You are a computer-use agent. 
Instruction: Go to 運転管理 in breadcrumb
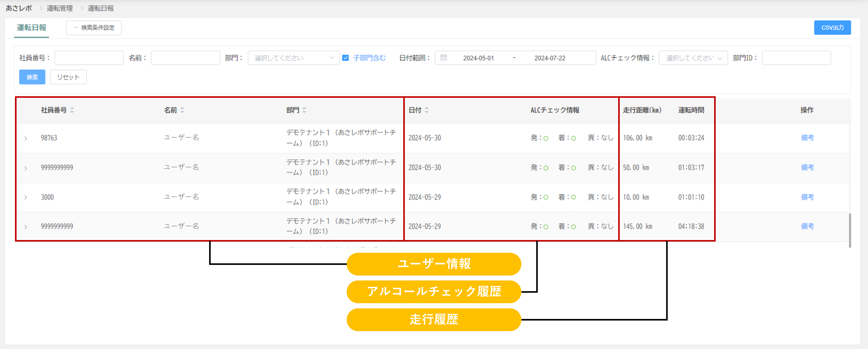tap(60, 8)
